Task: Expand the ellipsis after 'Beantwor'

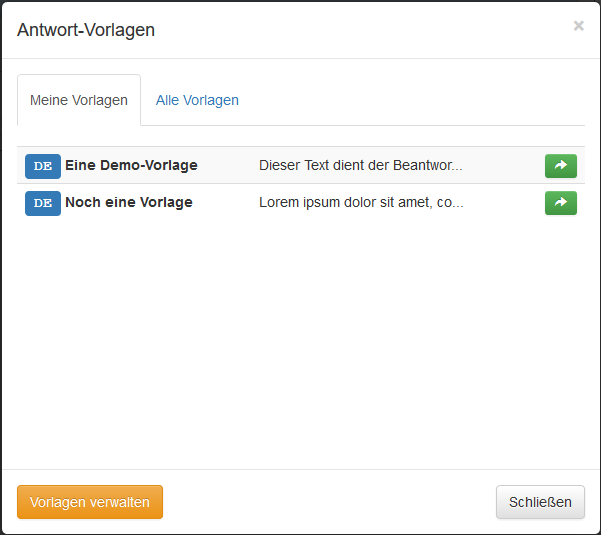Action: click(x=457, y=166)
